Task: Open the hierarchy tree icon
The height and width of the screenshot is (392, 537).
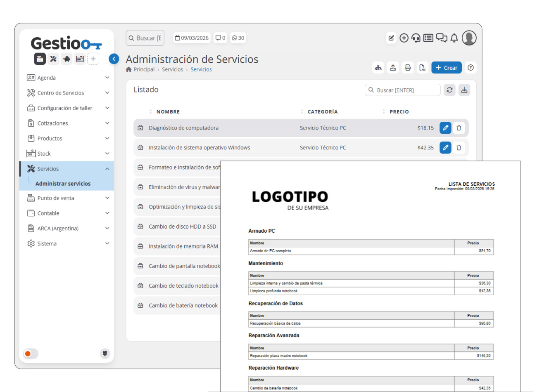Action: point(378,68)
